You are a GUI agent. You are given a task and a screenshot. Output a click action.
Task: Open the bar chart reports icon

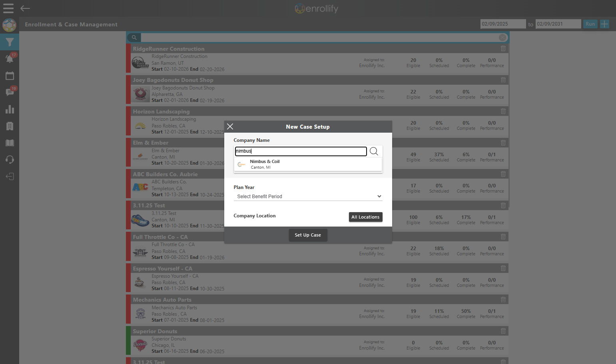10,109
